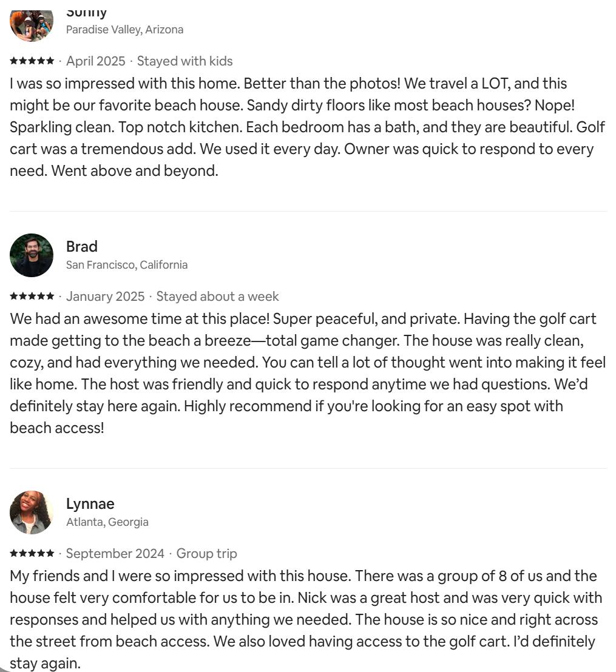Screen dimensions: 616x672
Task: Click Lynnae's review mentioning Nick as host
Action: (x=306, y=619)
